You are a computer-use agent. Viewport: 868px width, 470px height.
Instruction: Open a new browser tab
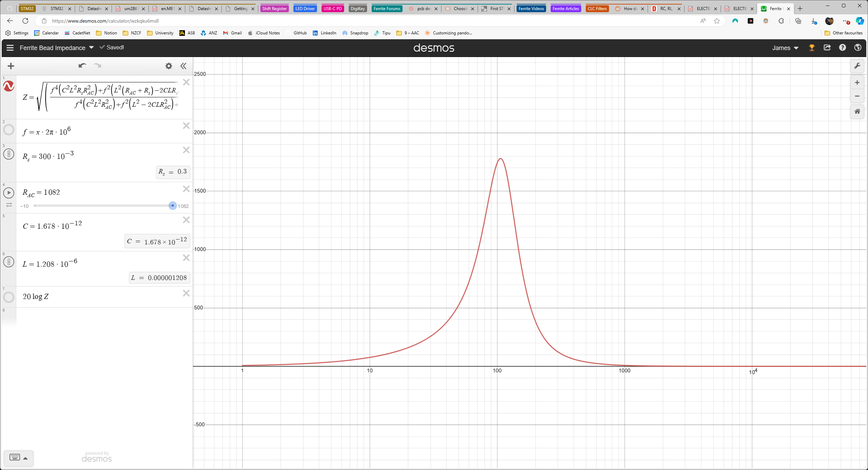[800, 9]
